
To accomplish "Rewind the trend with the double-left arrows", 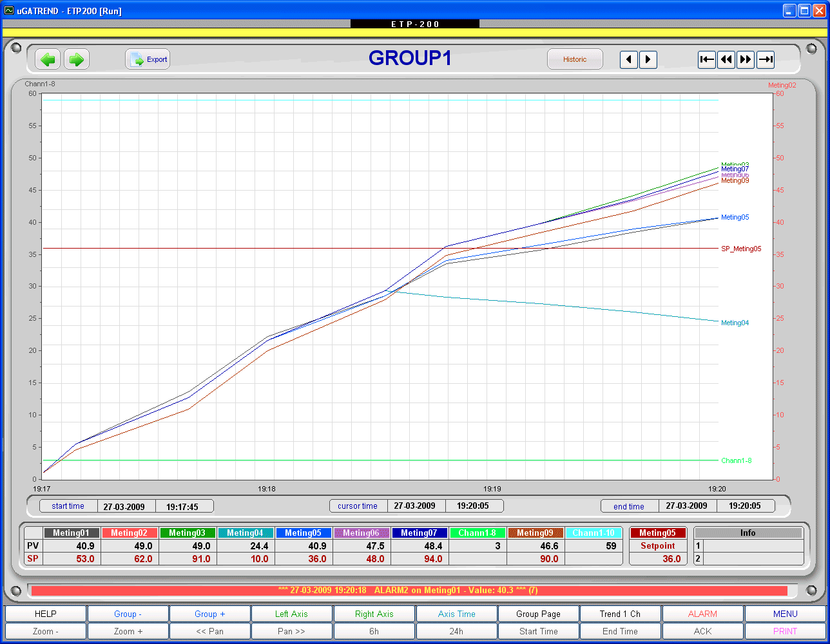I will point(726,60).
